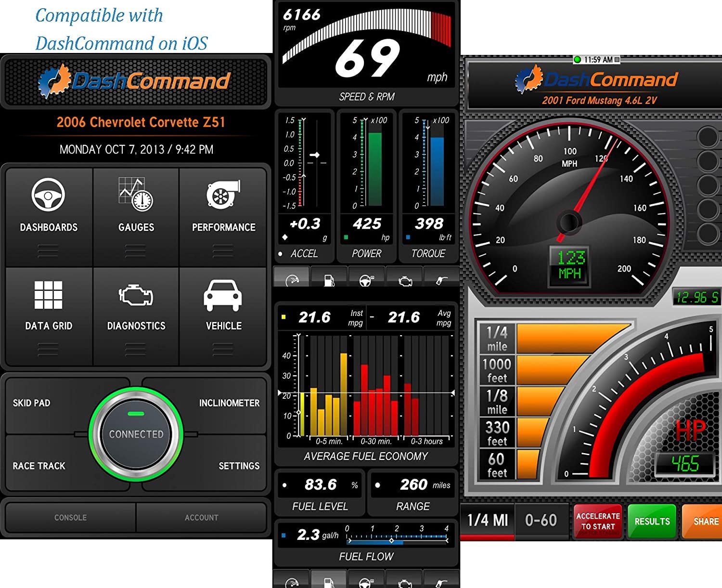Click the Monday Oct 7, 2013 date line
The width and height of the screenshot is (722, 588).
tap(136, 149)
